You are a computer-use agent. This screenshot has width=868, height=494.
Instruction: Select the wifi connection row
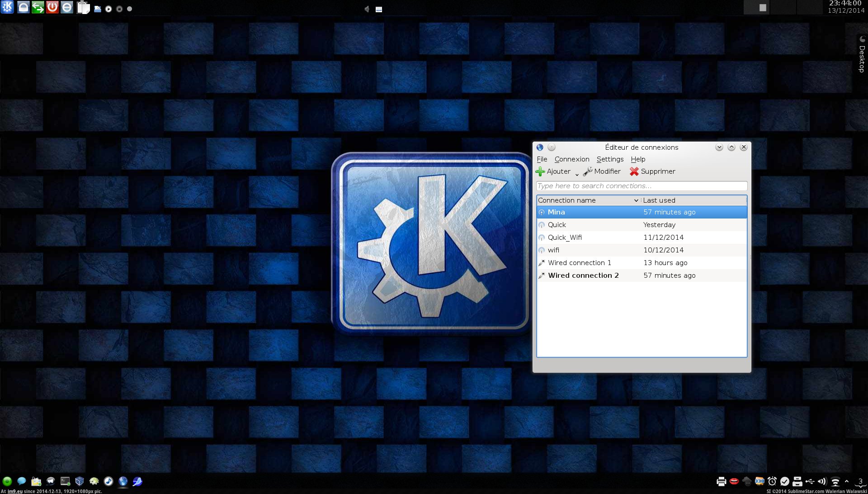[x=642, y=250]
